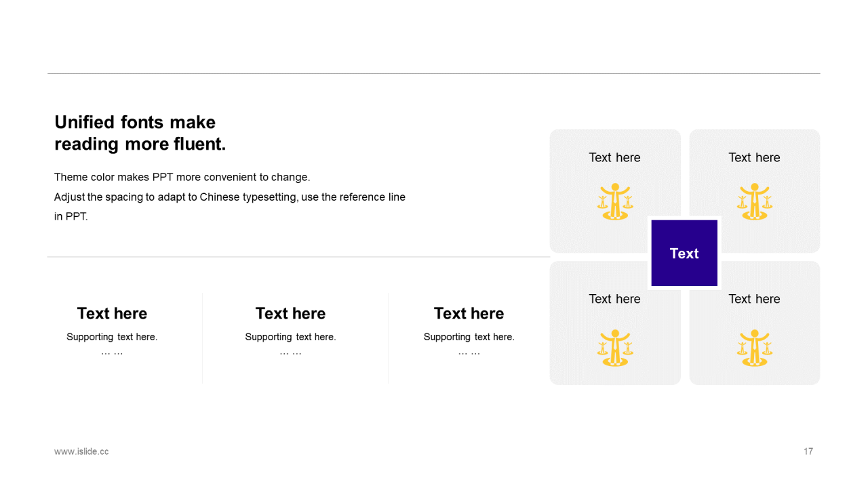Select "Text here" label in the top-right card
Viewport: 868px width, 488px height.
pos(754,157)
